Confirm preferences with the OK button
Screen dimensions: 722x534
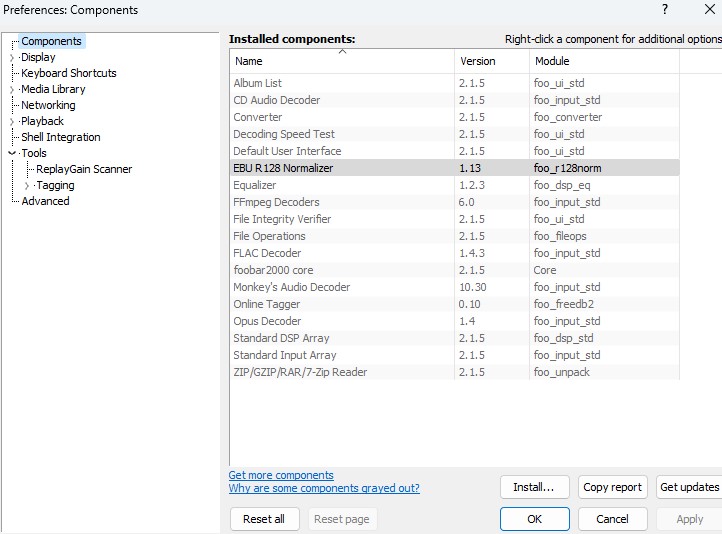click(x=535, y=519)
